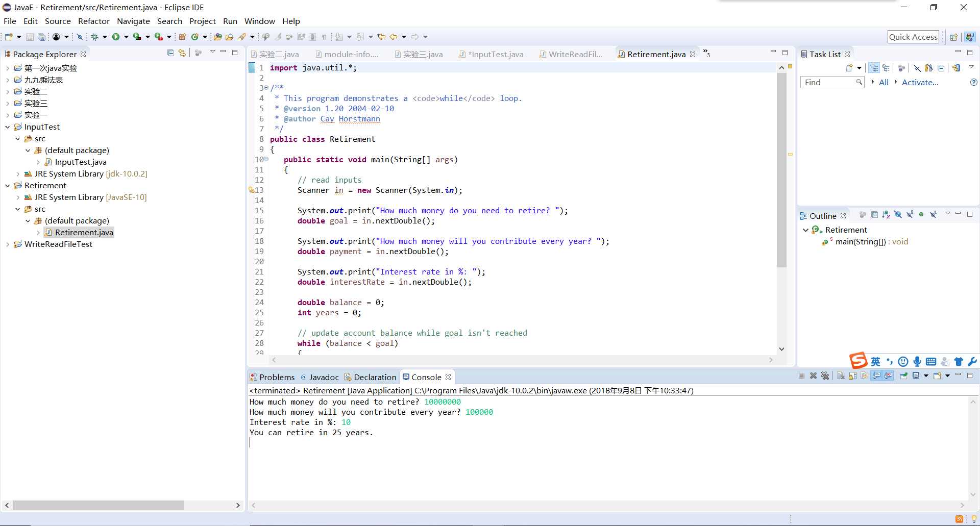Create a New Java Class icon
This screenshot has width=980, height=526.
coord(194,37)
